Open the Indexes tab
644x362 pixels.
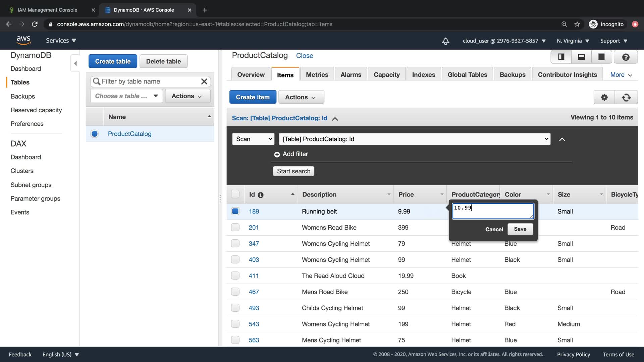click(x=423, y=75)
